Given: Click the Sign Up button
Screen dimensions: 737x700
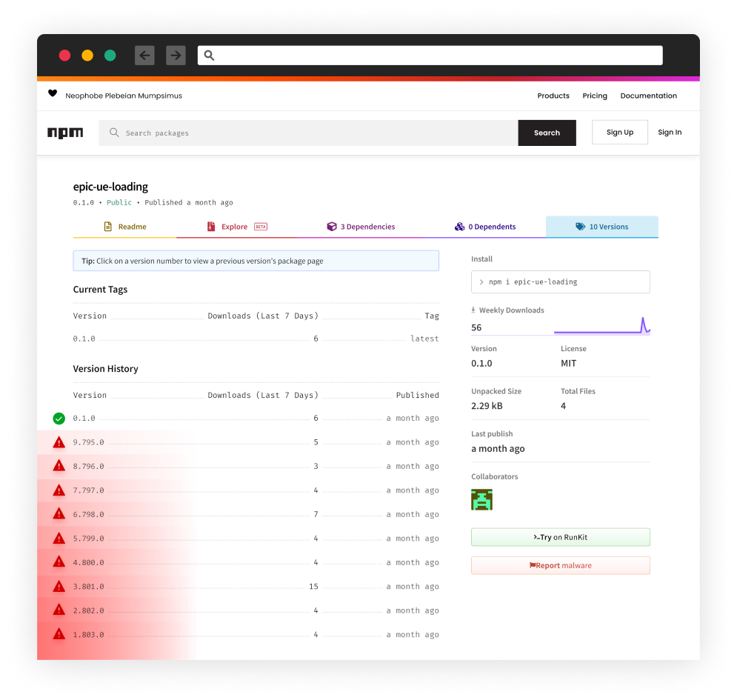Looking at the screenshot, I should tap(619, 132).
